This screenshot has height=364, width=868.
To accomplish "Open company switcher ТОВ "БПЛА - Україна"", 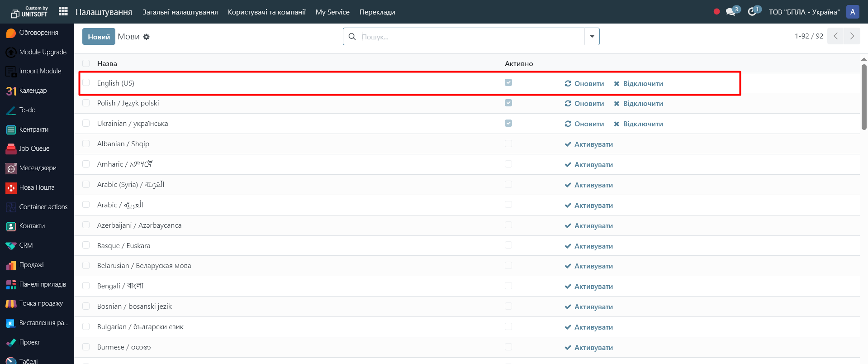I will (804, 12).
